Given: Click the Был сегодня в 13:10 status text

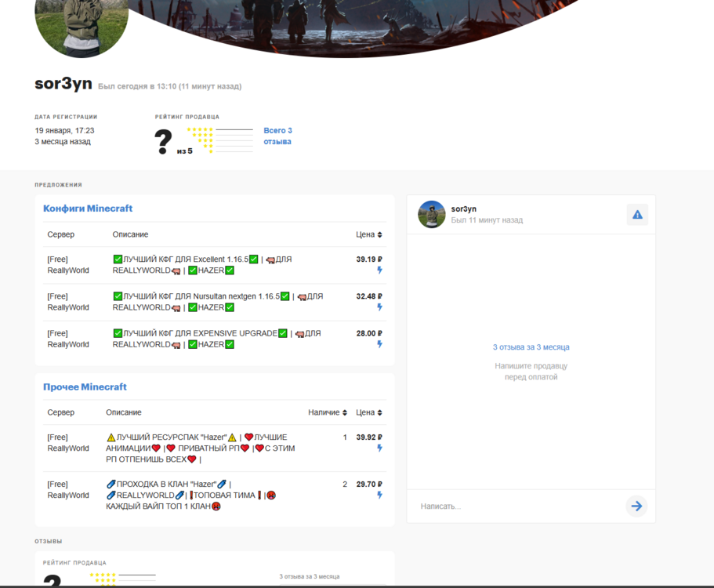Looking at the screenshot, I should [170, 86].
